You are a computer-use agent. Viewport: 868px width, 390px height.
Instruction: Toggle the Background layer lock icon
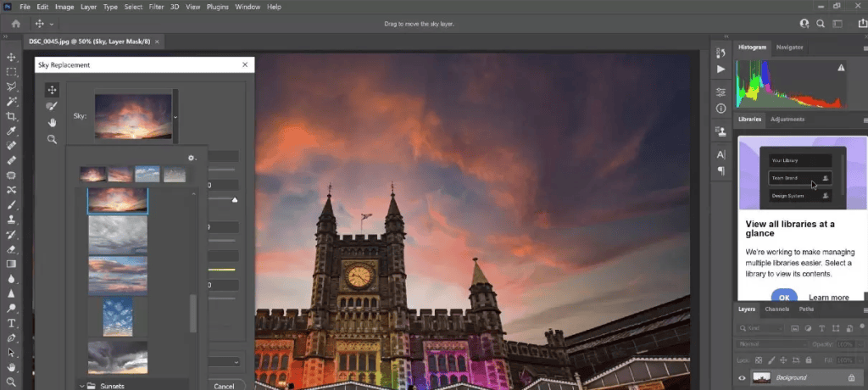click(851, 377)
